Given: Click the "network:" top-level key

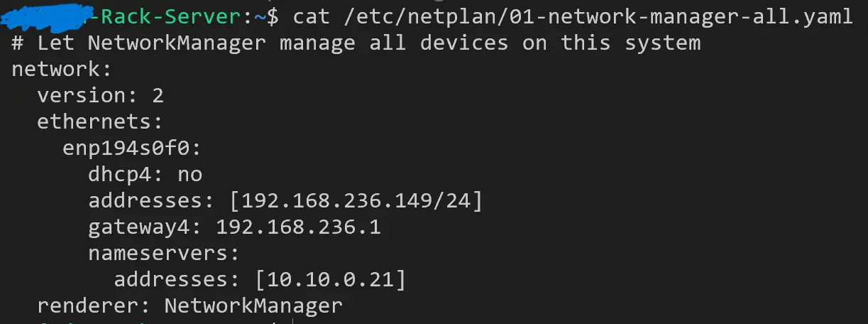Looking at the screenshot, I should [62, 69].
